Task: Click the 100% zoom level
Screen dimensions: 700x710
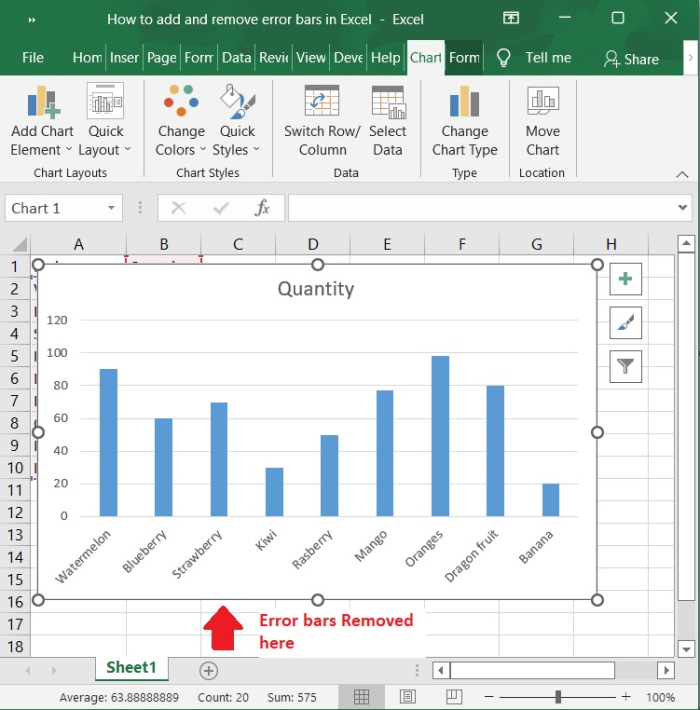Action: pyautogui.click(x=660, y=697)
